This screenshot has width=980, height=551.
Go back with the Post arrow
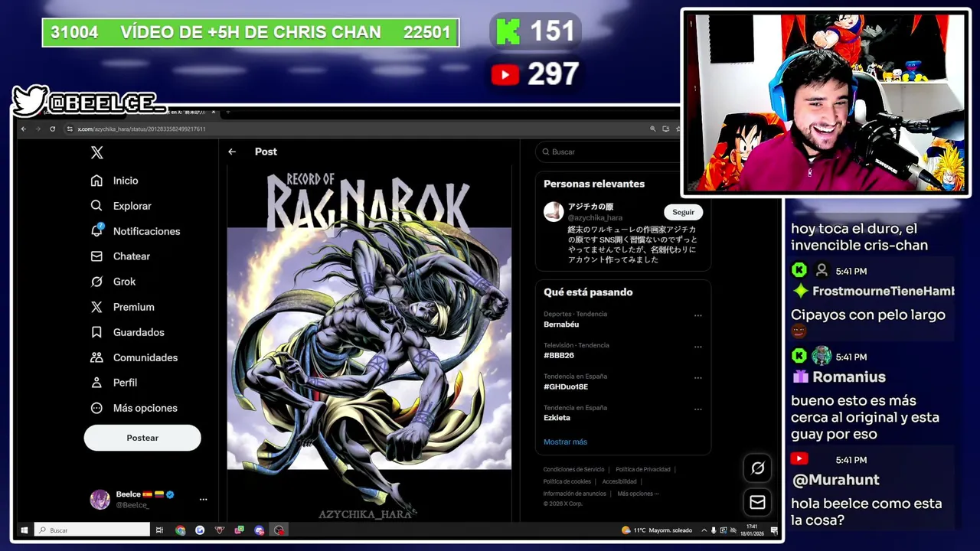click(x=232, y=152)
